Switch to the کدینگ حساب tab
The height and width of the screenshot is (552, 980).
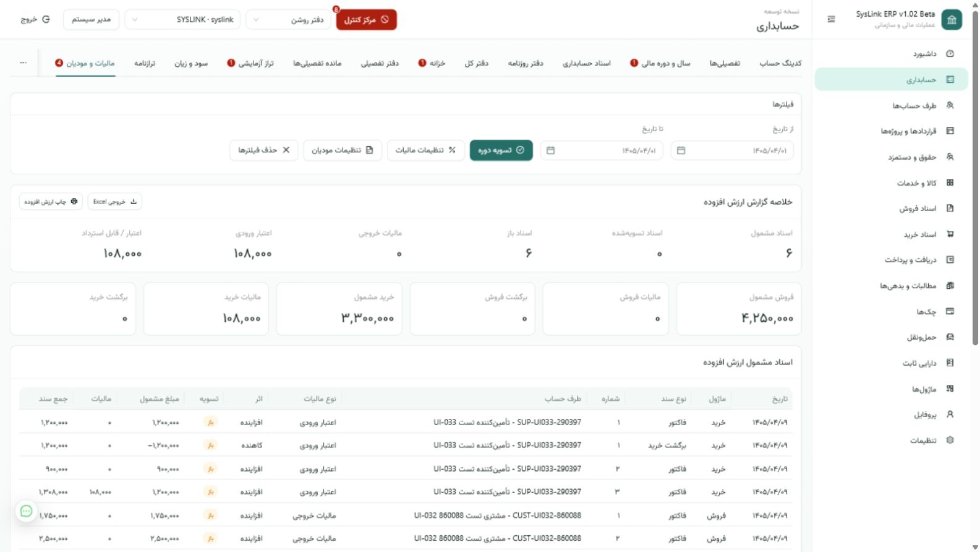[780, 63]
